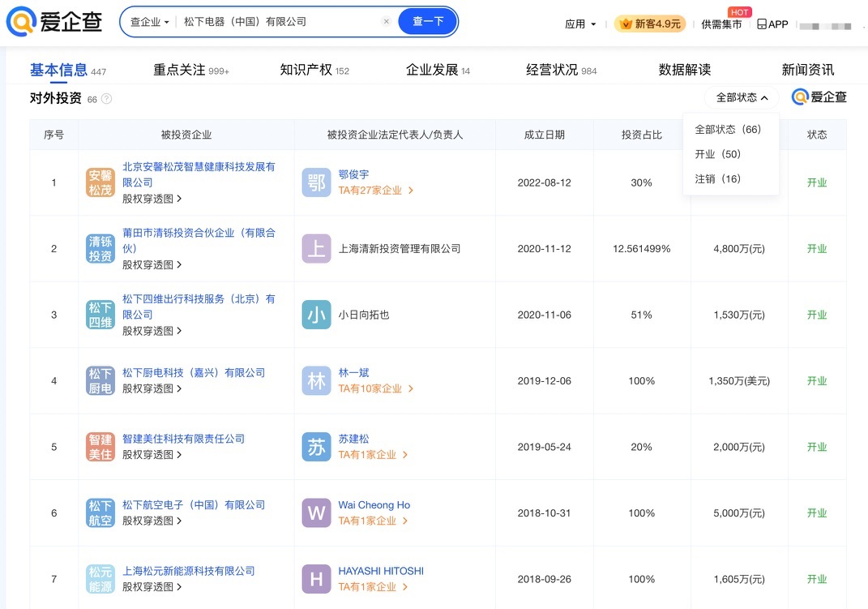Open 北京安馨松茂智慧健康科技发展有限公司 company page
868x609 pixels.
coord(199,174)
